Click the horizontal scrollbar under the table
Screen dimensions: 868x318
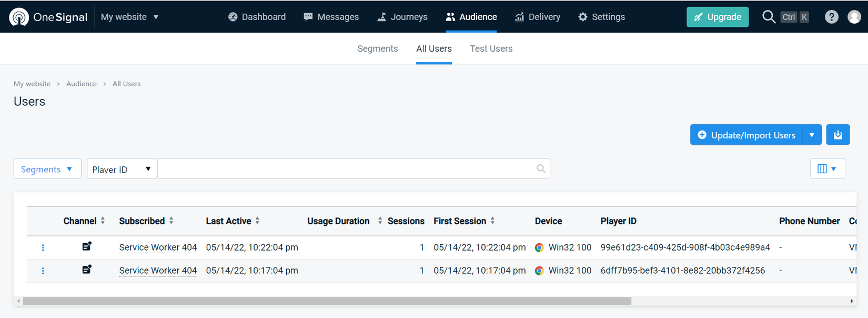pyautogui.click(x=326, y=301)
